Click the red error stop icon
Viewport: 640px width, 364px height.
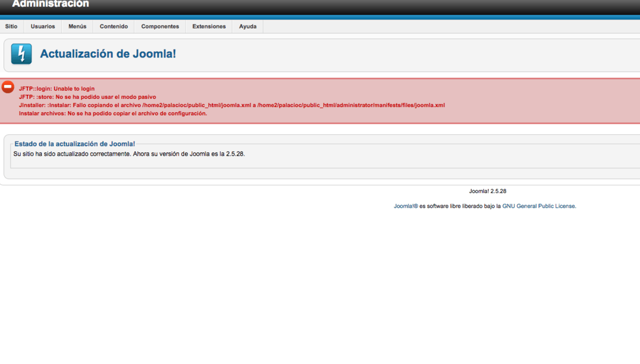click(8, 87)
